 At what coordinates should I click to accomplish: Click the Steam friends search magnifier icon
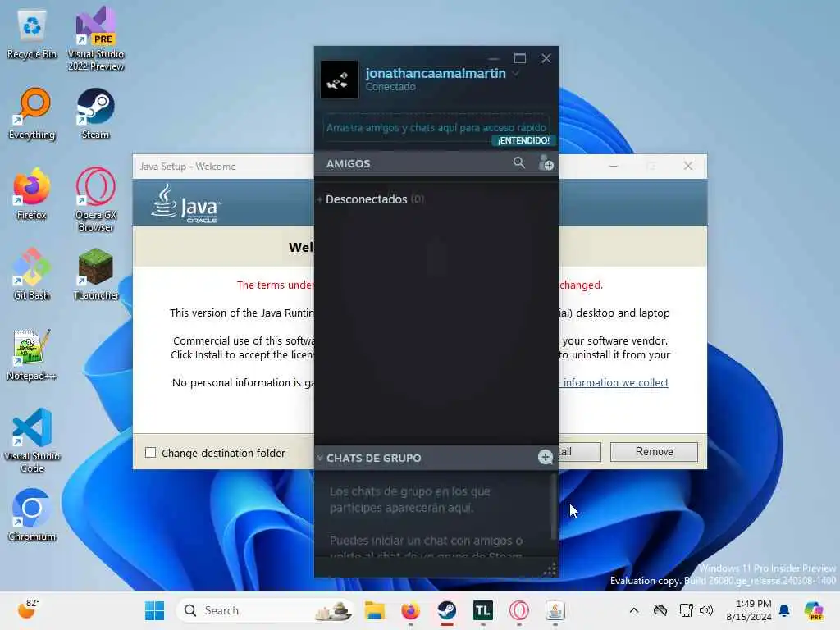tap(518, 163)
